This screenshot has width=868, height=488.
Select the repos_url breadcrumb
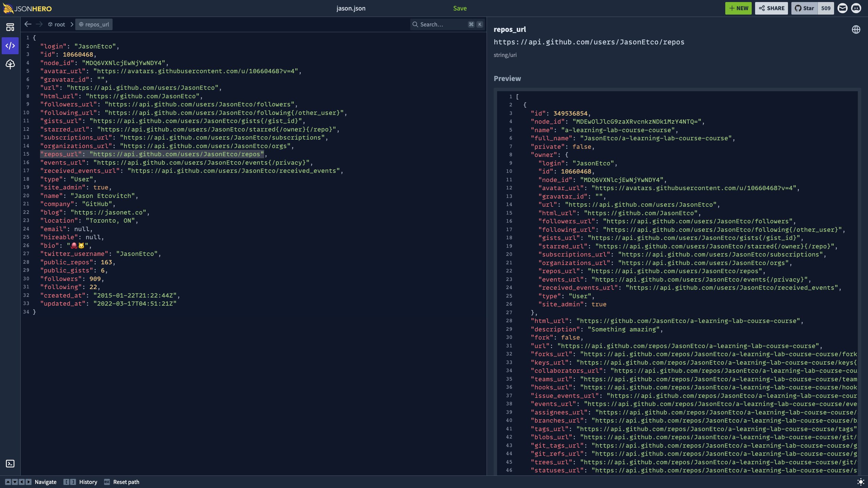(x=94, y=24)
